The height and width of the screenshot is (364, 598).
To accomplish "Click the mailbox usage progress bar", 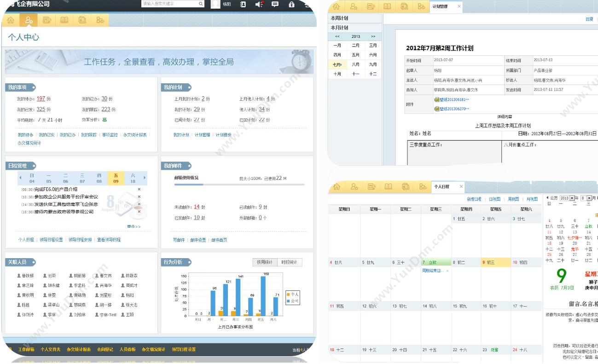I will pyautogui.click(x=239, y=185).
